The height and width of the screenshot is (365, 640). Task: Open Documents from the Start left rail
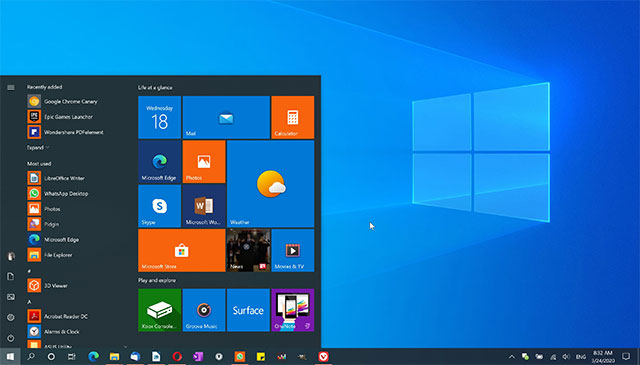pyautogui.click(x=11, y=276)
